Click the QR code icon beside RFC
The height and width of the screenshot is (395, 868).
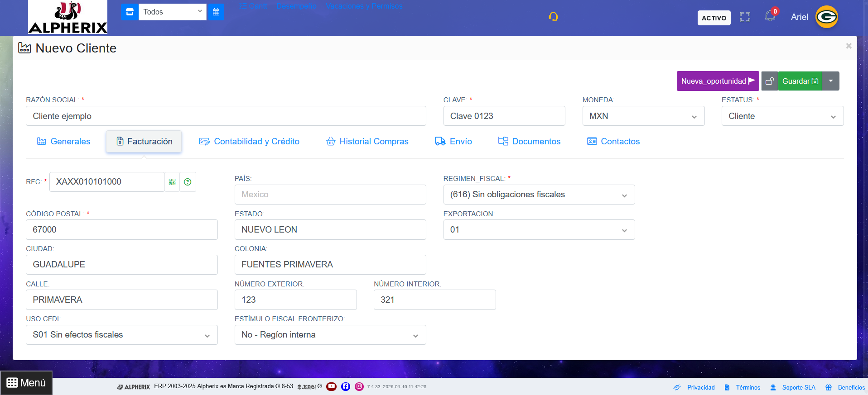click(x=172, y=182)
